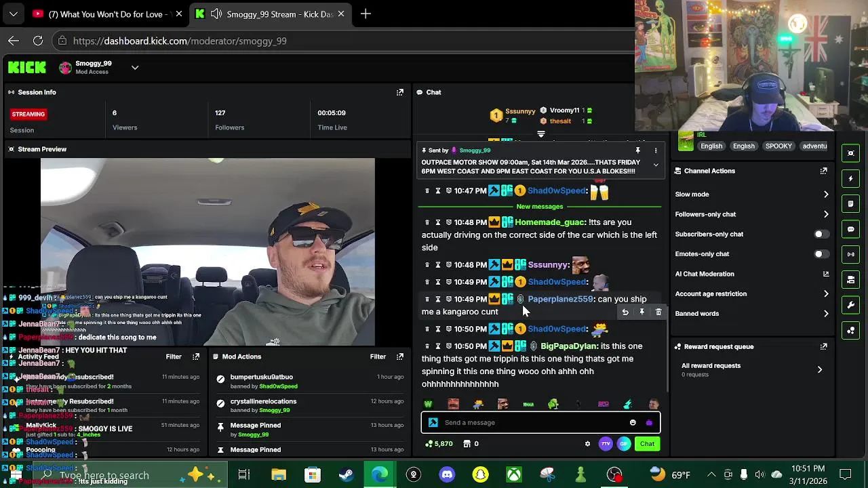Open the wrench tools sidebar icon
This screenshot has width=868, height=488.
(851, 305)
